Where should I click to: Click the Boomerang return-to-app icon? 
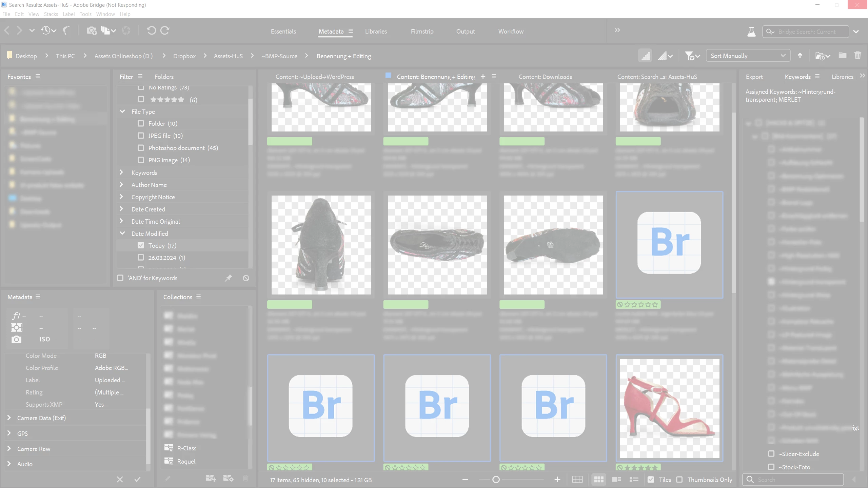66,30
